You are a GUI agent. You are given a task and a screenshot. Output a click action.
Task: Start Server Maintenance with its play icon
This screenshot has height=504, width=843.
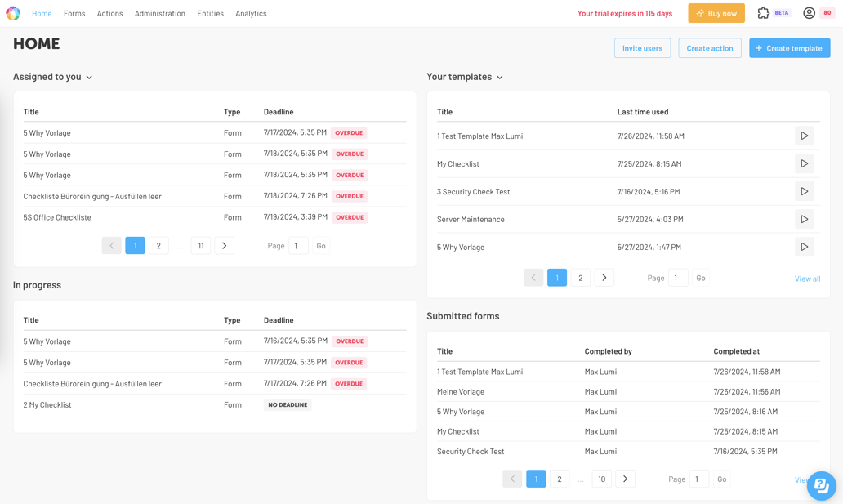[x=804, y=219]
